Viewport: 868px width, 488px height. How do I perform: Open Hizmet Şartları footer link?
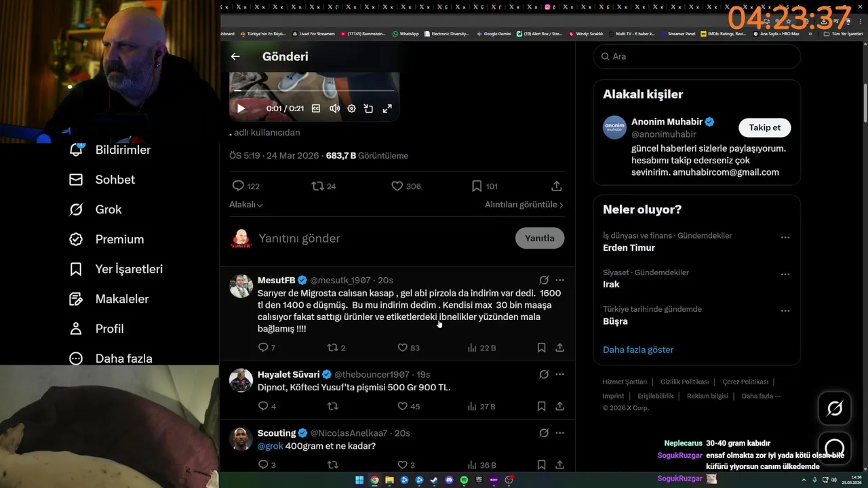[625, 382]
